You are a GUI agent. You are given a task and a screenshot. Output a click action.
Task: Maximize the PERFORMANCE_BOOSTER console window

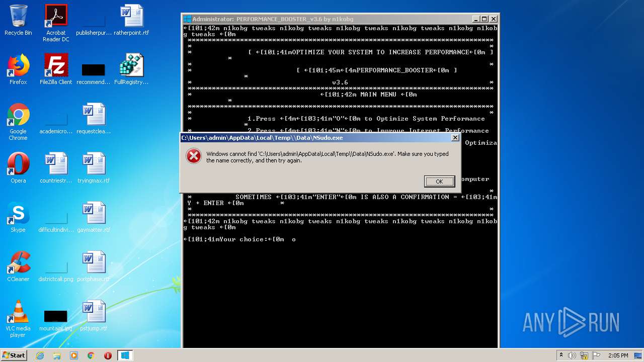pyautogui.click(x=484, y=19)
